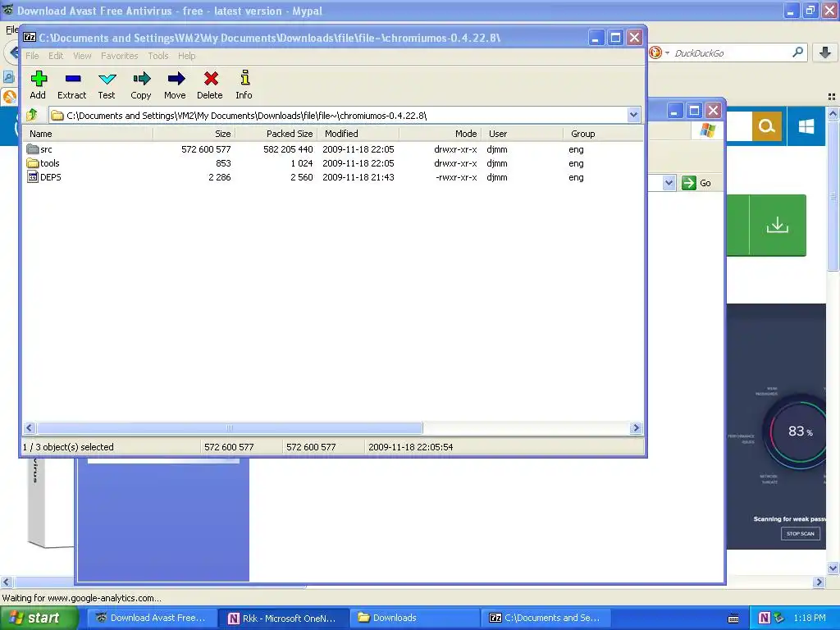Click the STOP SCAN button
Image resolution: width=840 pixels, height=630 pixels.
click(801, 533)
